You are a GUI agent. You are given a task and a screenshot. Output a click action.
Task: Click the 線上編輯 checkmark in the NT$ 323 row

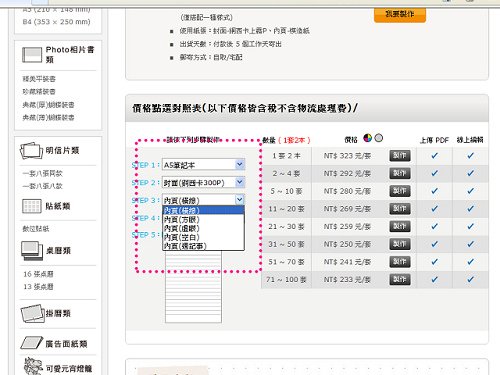(470, 155)
